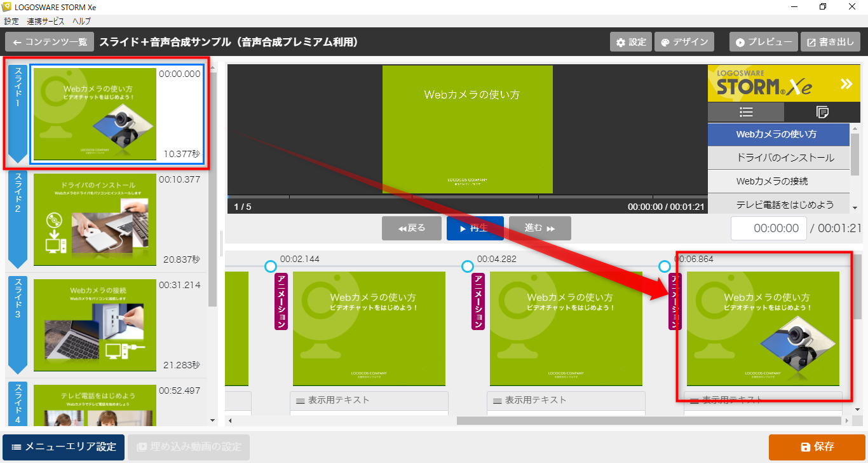Open the menu area settings (メニューエリア設定)
This screenshot has width=868, height=463.
pos(64,447)
